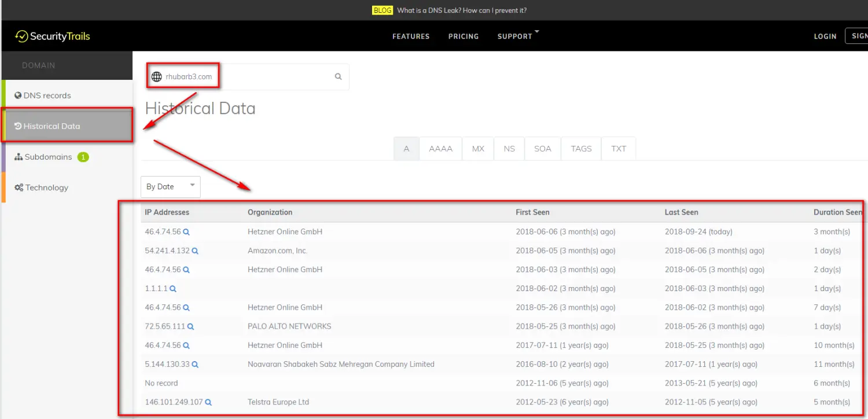
Task: Click the 2012-05-23 first seen cell
Action: click(x=562, y=402)
